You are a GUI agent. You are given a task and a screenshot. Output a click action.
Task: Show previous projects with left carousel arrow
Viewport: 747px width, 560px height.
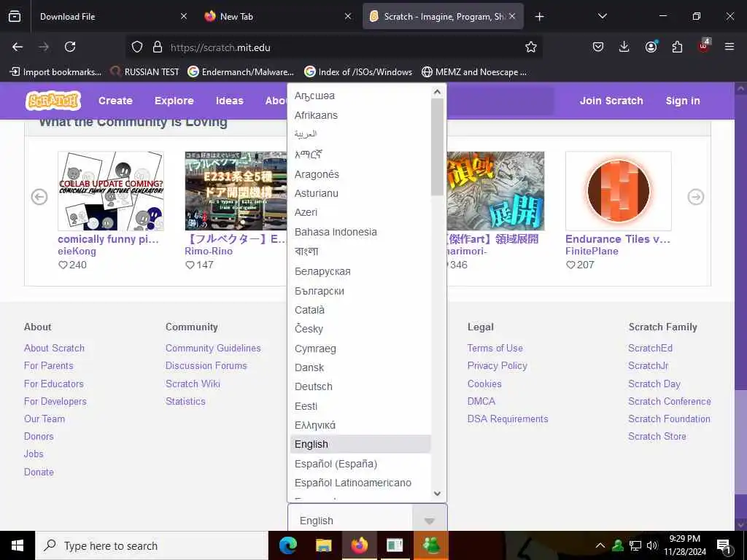tap(39, 197)
